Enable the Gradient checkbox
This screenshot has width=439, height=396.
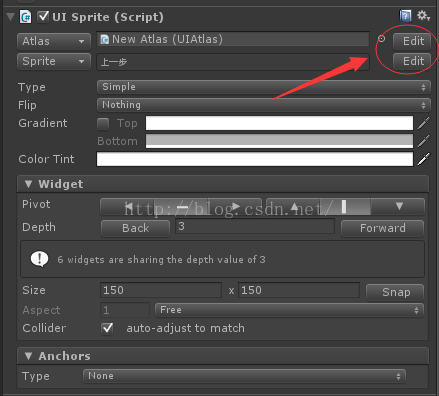[103, 124]
